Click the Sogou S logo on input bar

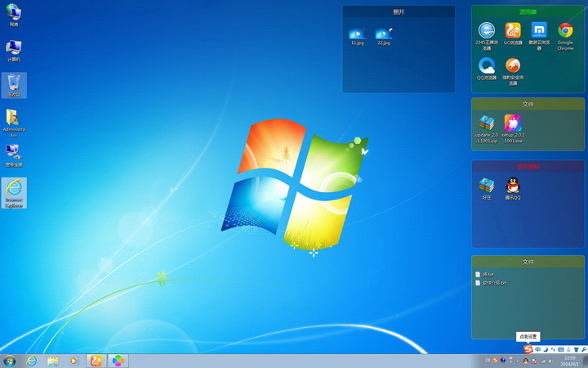click(x=528, y=349)
